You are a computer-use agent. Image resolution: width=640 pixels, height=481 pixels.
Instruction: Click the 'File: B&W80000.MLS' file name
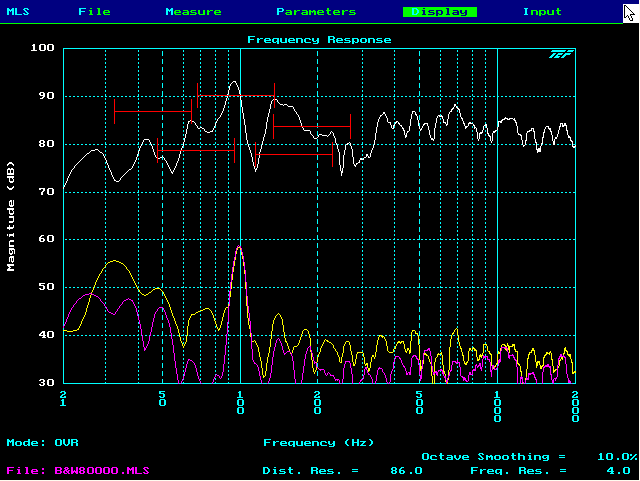pyautogui.click(x=78, y=471)
